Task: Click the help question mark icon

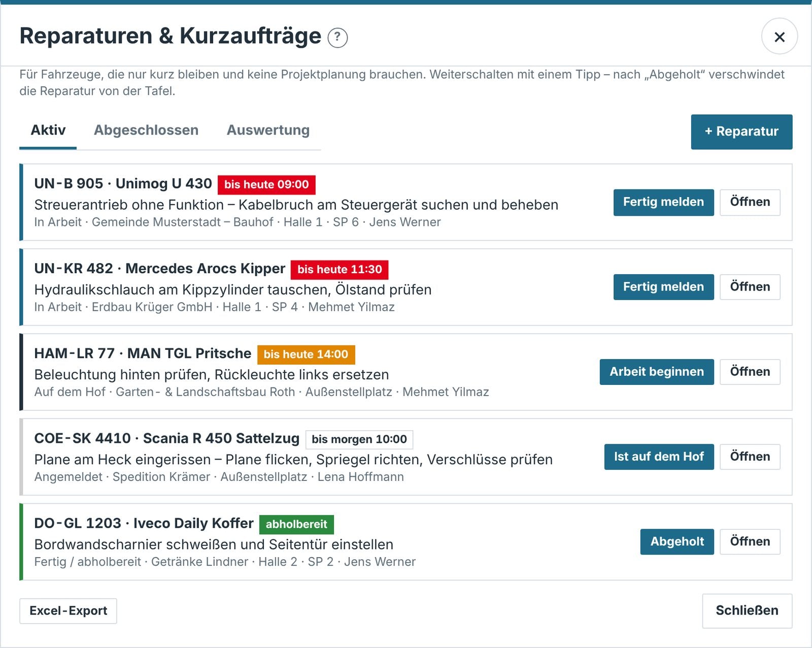Action: 337,38
